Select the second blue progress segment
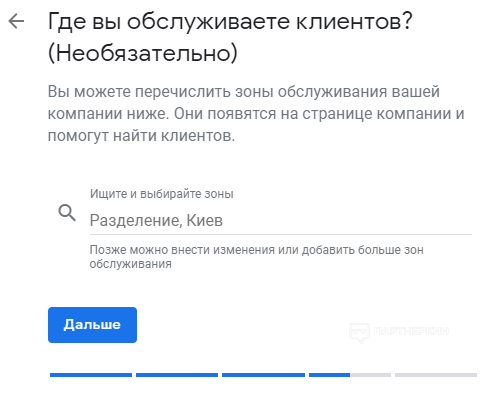The image size is (499, 395). click(177, 375)
